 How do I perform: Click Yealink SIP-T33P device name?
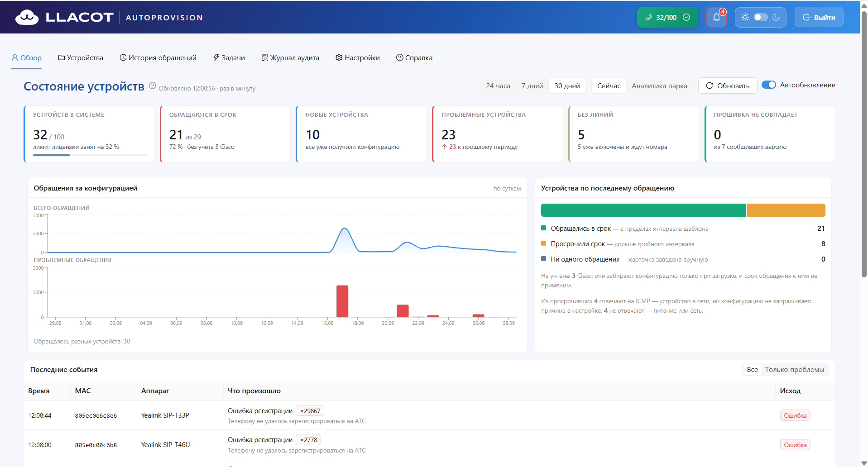[x=165, y=415]
